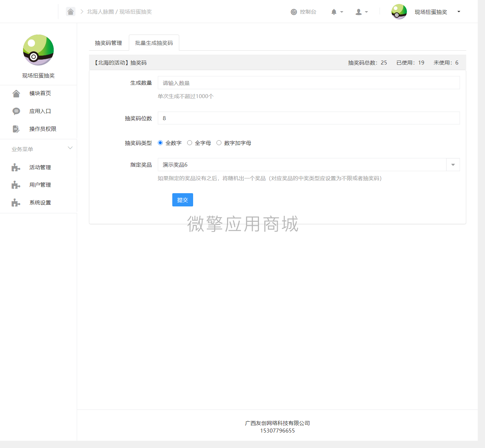The image size is (485, 448).
Task: Click the notification bell icon
Action: point(334,12)
